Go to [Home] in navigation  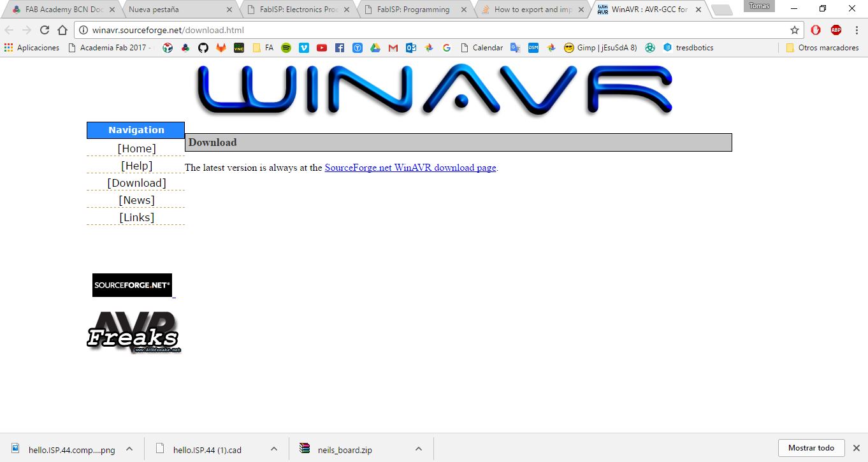pyautogui.click(x=136, y=148)
